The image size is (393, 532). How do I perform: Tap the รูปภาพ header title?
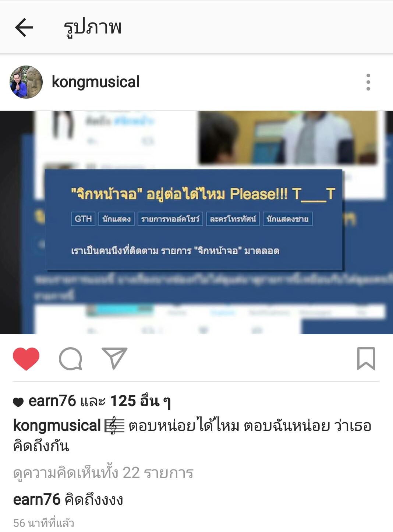point(92,27)
